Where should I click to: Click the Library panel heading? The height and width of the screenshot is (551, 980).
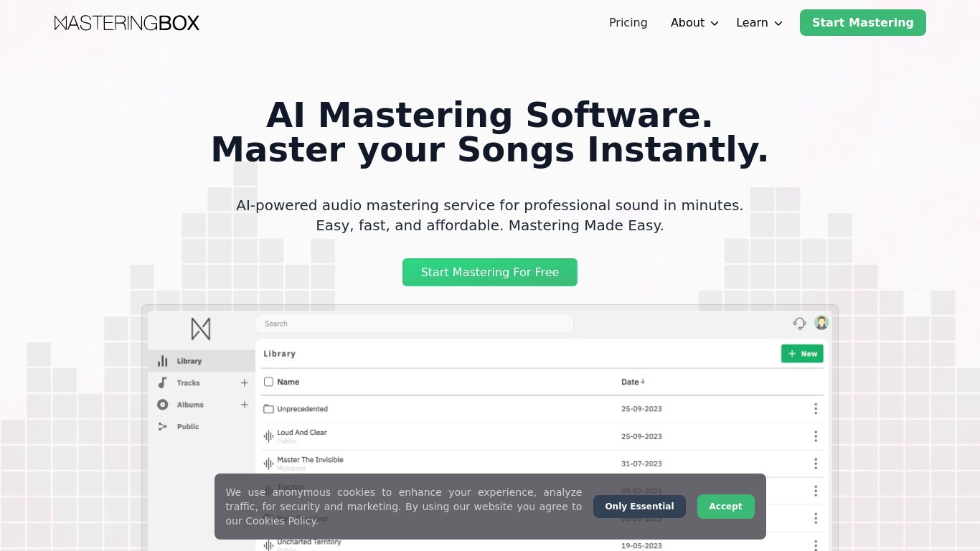tap(280, 354)
